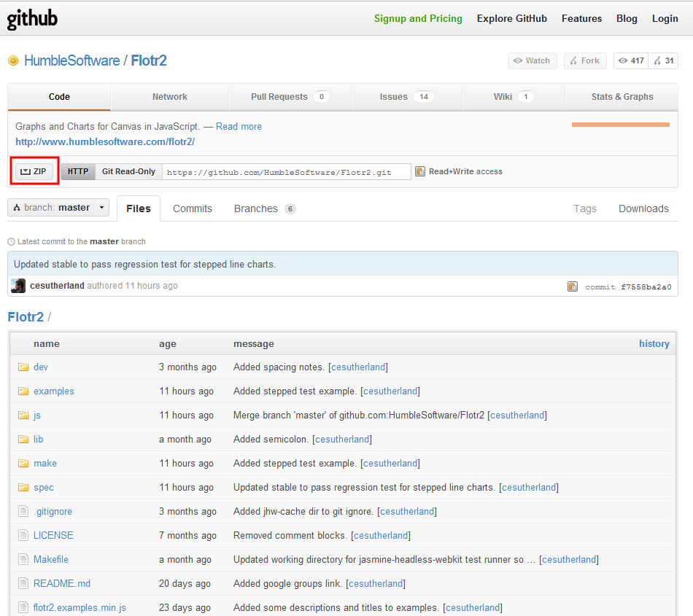Viewport: 693px width, 616px height.
Task: Click the watchers count 417
Action: point(631,61)
